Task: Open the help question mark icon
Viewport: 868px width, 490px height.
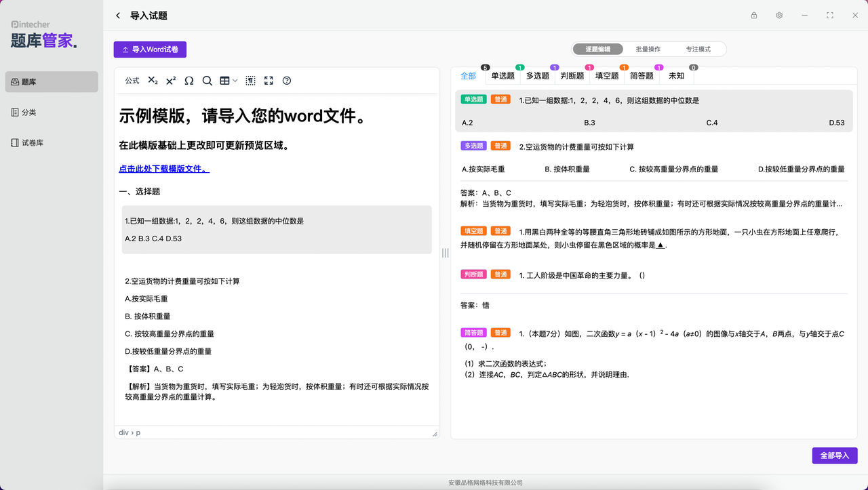Action: (x=287, y=81)
